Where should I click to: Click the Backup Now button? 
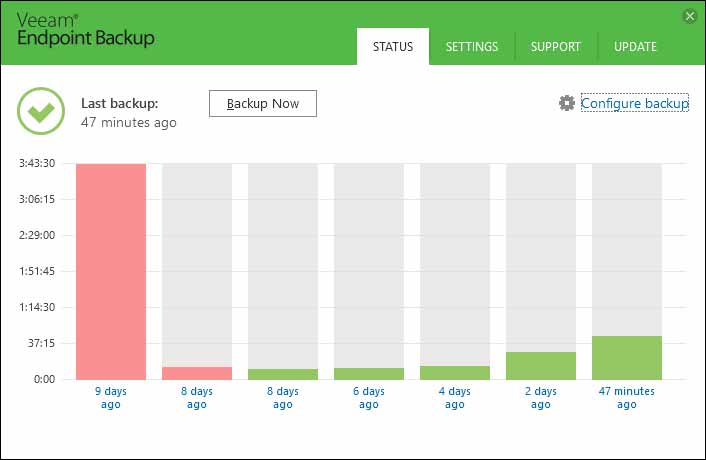coord(263,104)
